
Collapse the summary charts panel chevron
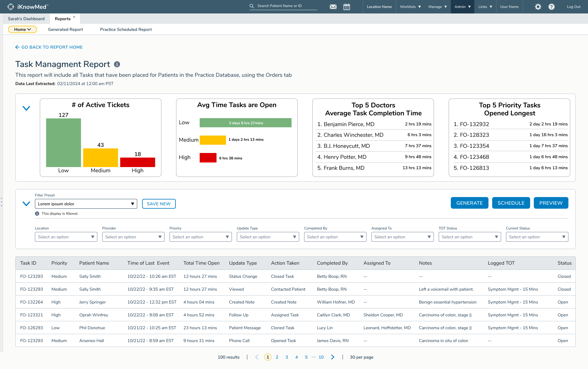click(x=26, y=108)
